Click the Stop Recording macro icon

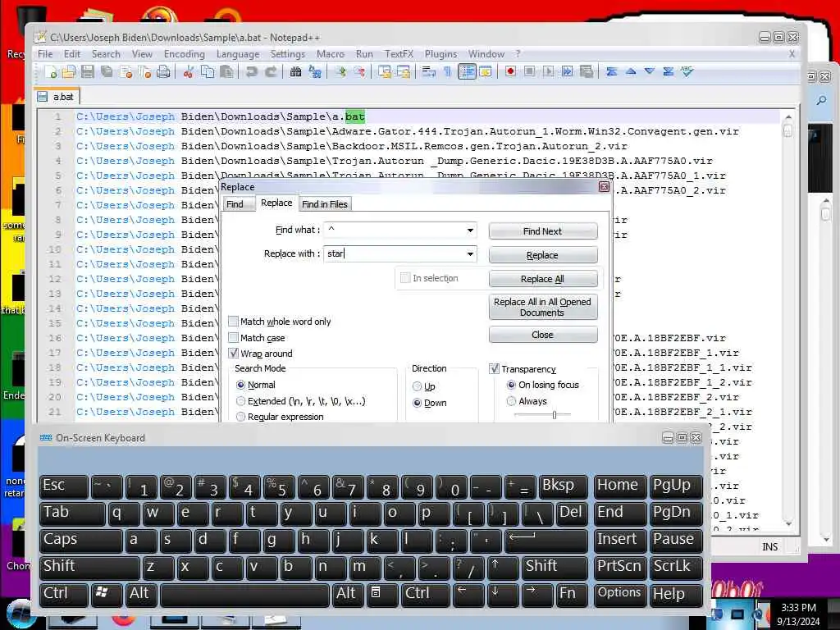click(x=529, y=71)
